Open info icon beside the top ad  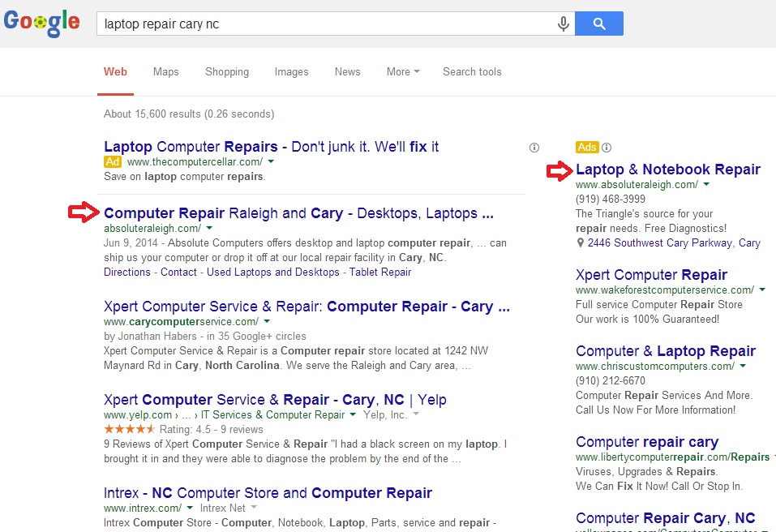[534, 148]
